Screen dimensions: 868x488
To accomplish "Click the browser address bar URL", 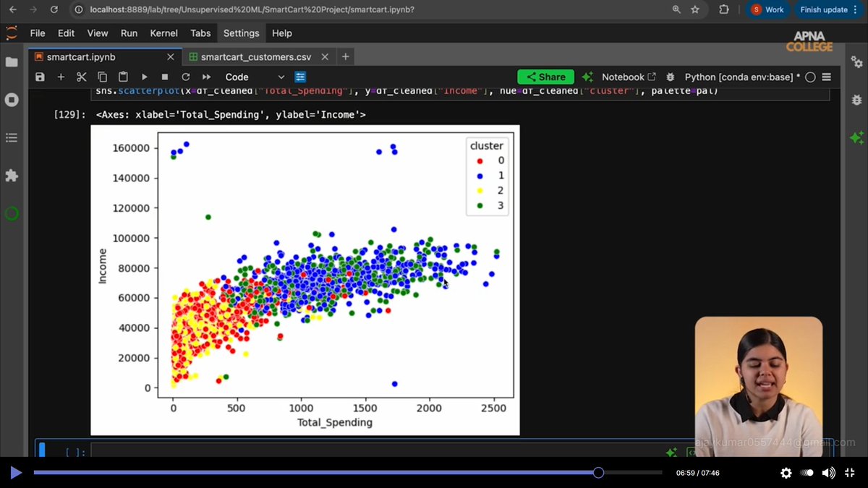I will (x=252, y=10).
